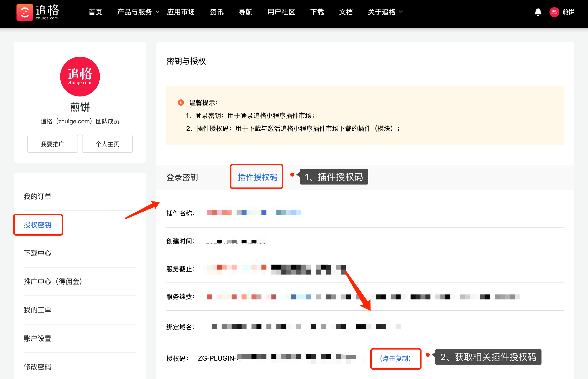Open 修改密码 in sidebar
The image size is (588, 379).
point(38,367)
